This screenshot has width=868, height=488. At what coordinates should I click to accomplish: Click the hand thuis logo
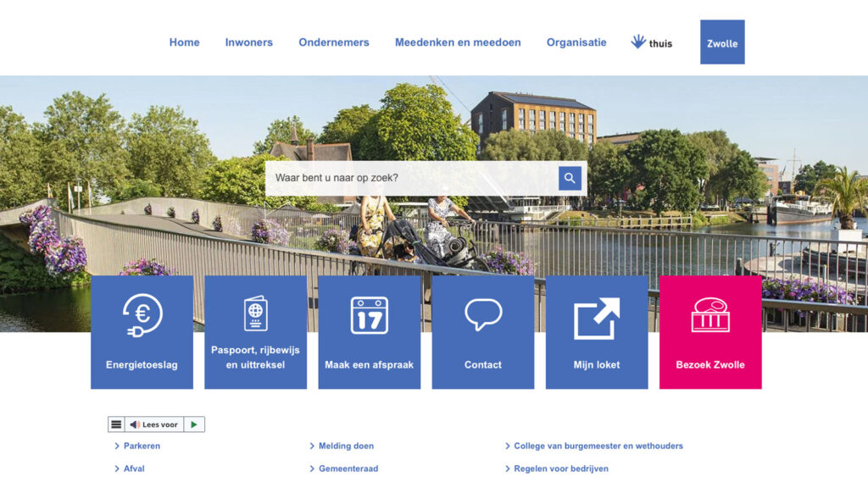click(652, 42)
